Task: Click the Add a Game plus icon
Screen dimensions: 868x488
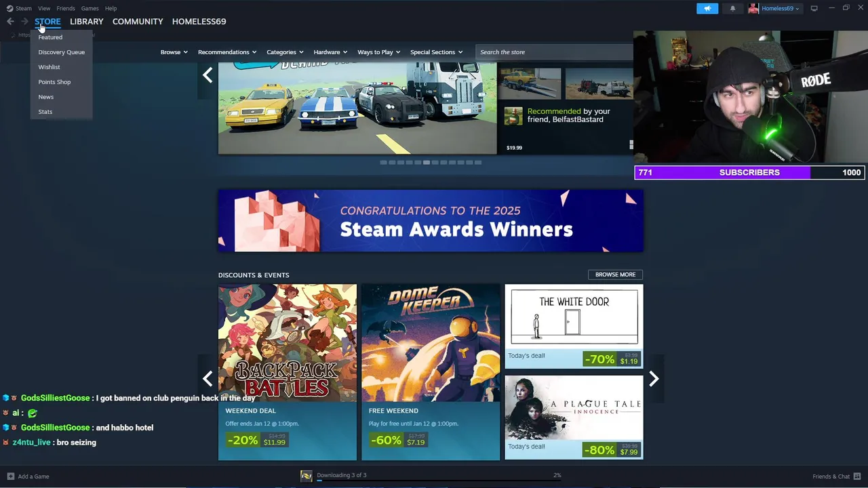Action: pyautogui.click(x=10, y=476)
